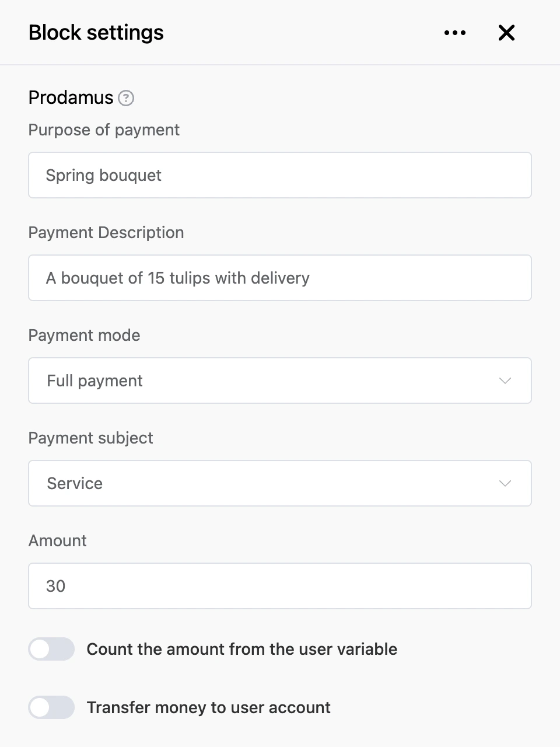Screen dimensions: 560x747
Task: Close the Block settings panel
Action: pyautogui.click(x=506, y=33)
